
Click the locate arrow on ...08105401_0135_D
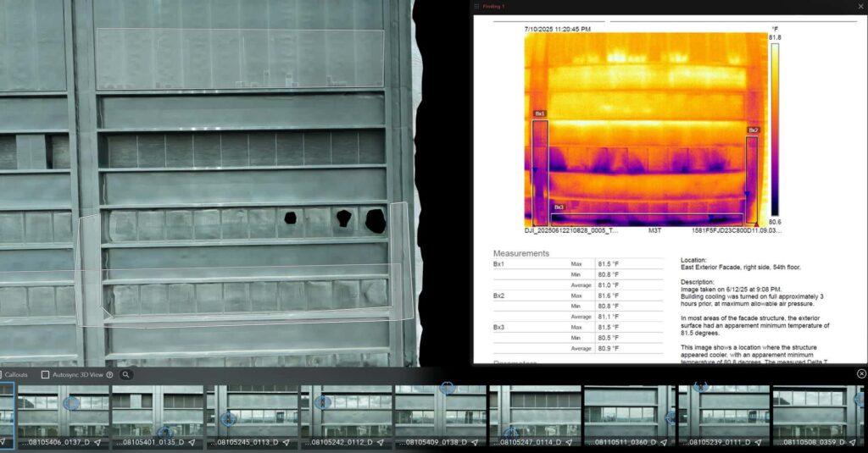[x=192, y=443]
